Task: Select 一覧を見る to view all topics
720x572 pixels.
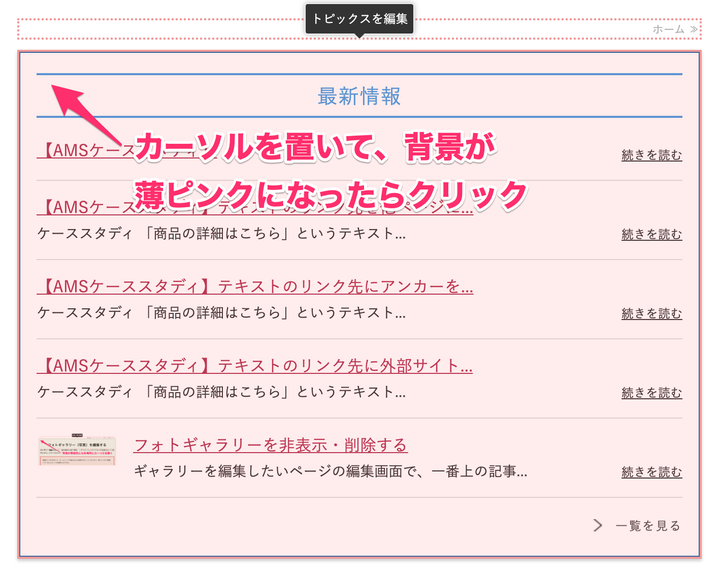Action: 648,525
